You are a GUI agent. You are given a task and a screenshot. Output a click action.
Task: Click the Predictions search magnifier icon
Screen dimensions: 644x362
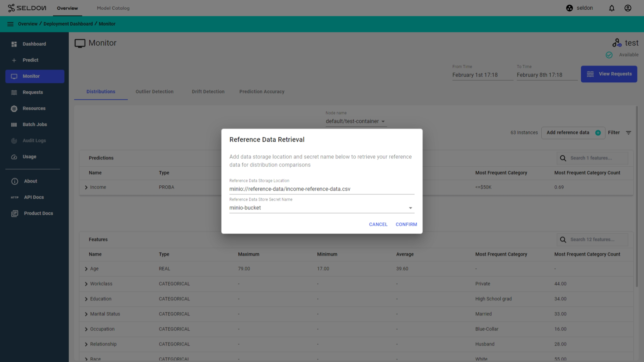(563, 158)
